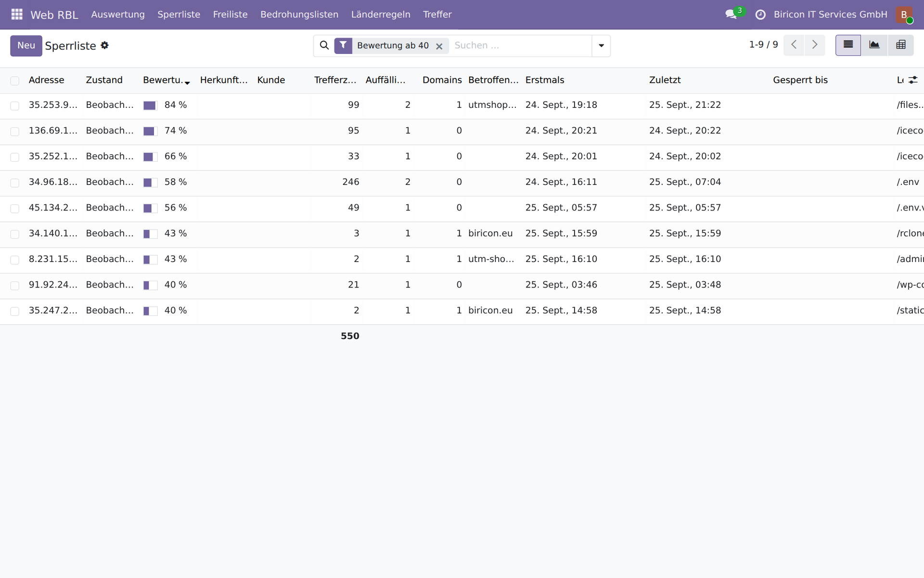Focus the Suchen search input
This screenshot has height=578, width=924.
point(521,45)
